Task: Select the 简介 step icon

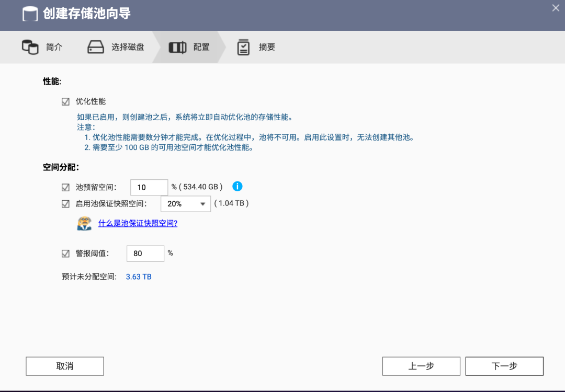Action: point(30,47)
